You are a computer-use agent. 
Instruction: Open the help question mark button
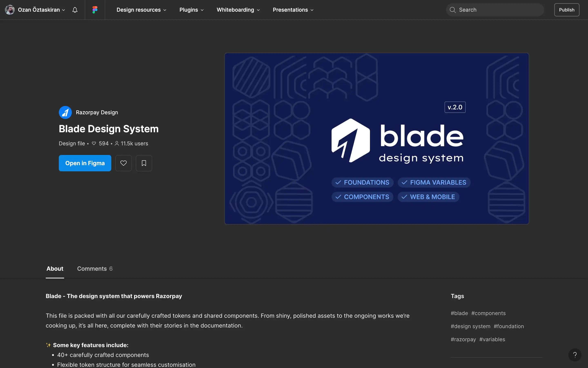coord(575,355)
